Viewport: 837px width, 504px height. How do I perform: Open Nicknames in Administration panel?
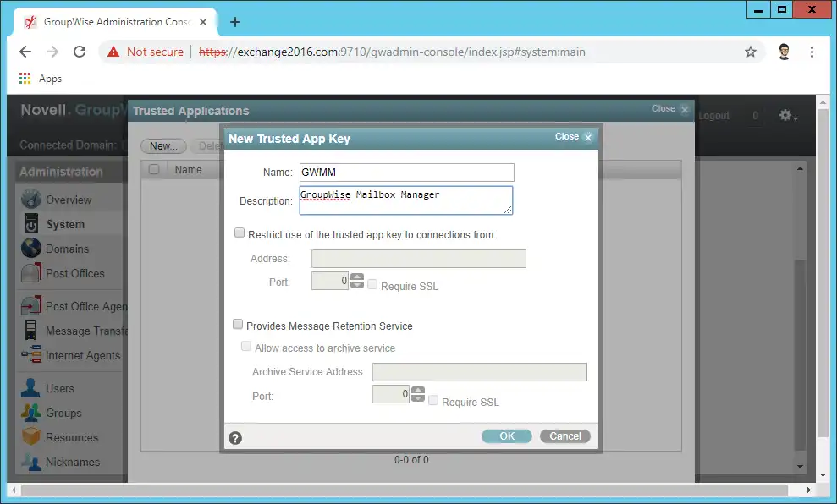click(x=72, y=462)
